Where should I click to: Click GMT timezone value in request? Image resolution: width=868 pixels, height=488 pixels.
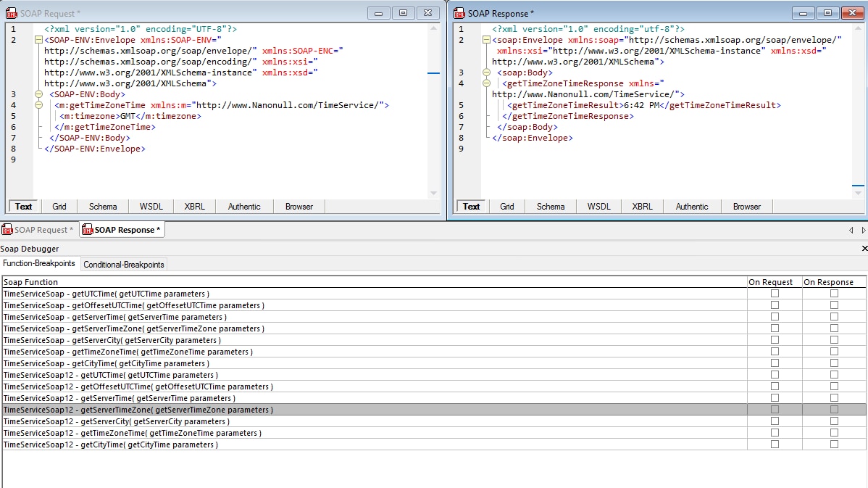pyautogui.click(x=128, y=116)
